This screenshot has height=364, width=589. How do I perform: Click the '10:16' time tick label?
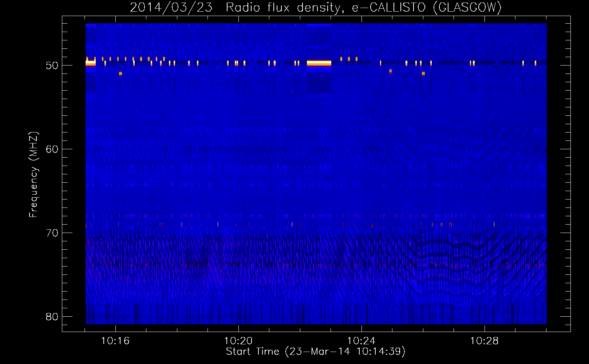(115, 341)
